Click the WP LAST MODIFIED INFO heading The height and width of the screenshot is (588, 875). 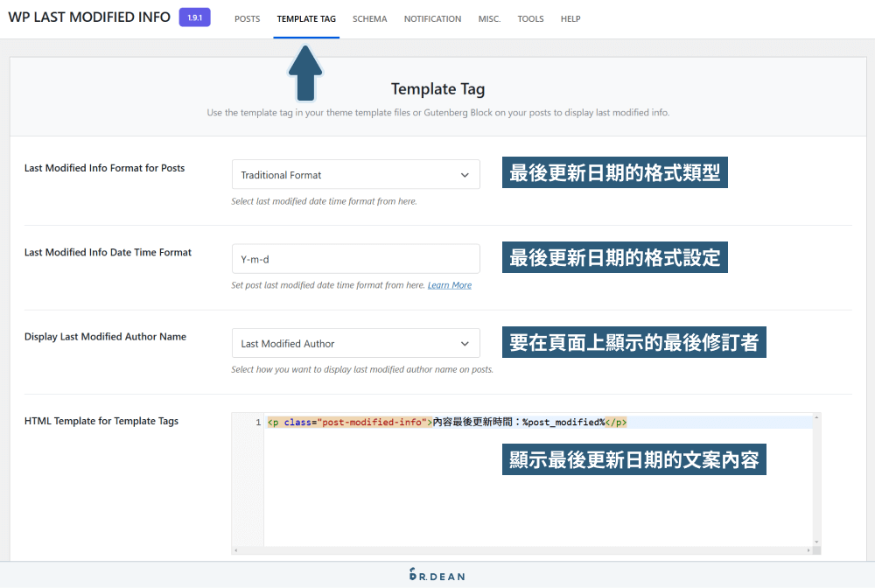coord(89,17)
